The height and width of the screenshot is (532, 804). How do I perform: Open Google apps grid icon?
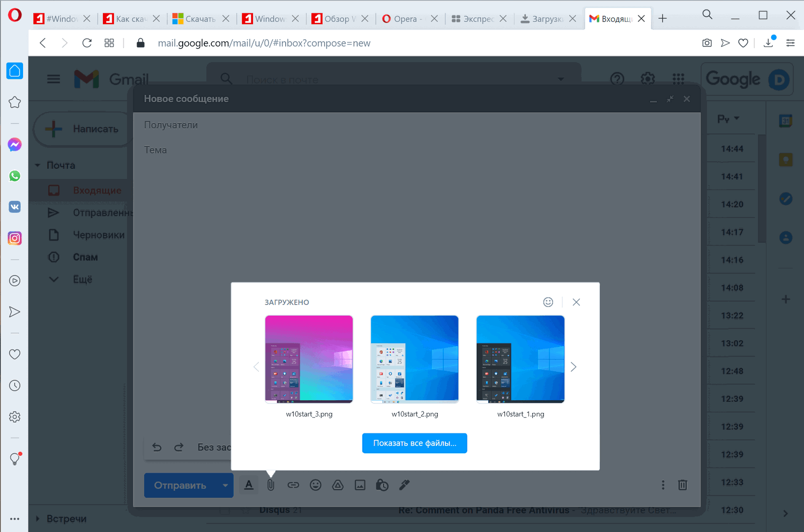tap(679, 79)
